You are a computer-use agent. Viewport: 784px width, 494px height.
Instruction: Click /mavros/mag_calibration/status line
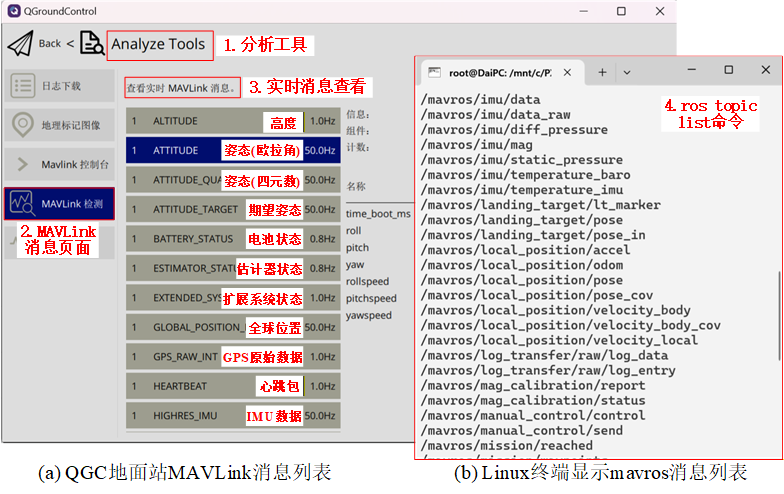tap(533, 400)
